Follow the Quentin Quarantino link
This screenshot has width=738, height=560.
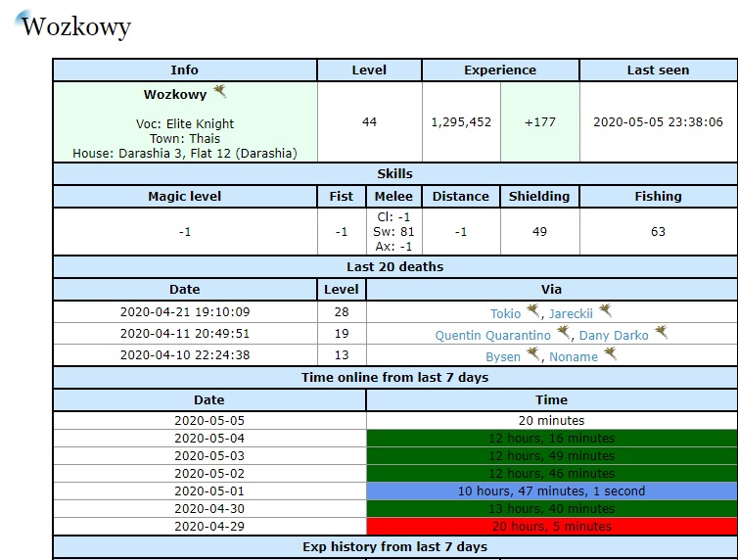click(x=492, y=336)
